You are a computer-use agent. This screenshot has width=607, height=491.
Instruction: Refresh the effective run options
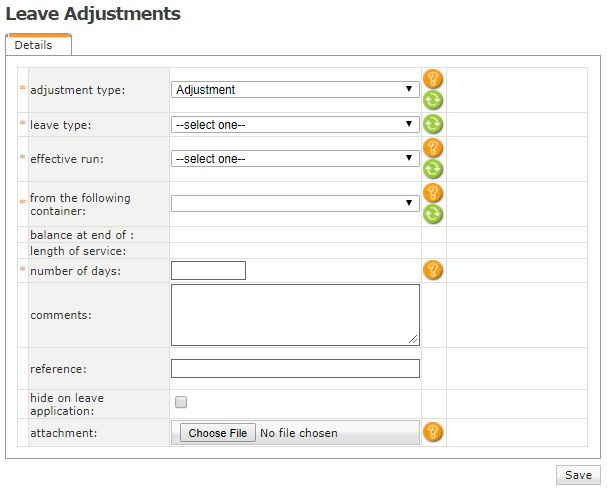coord(432,169)
